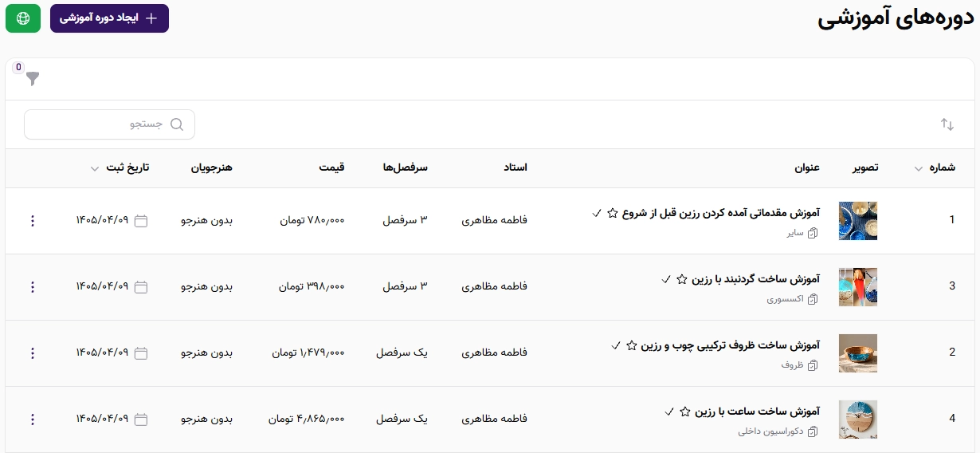The width and height of the screenshot is (980, 453).
Task: Click the sort arrows icon above table
Action: 947,124
